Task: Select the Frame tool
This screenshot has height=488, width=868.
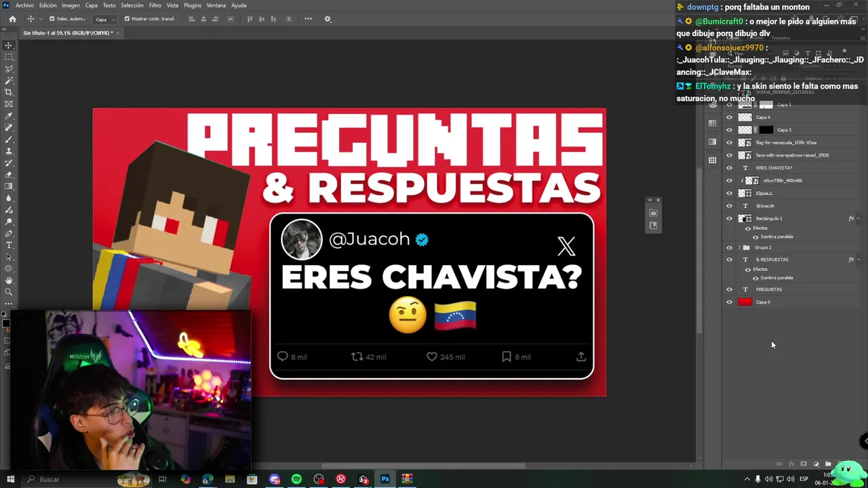Action: (x=9, y=104)
